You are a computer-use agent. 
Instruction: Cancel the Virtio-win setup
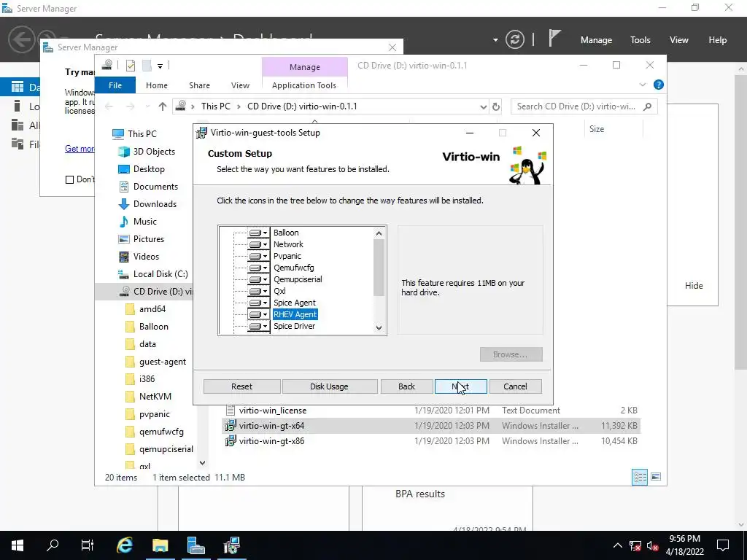(515, 386)
